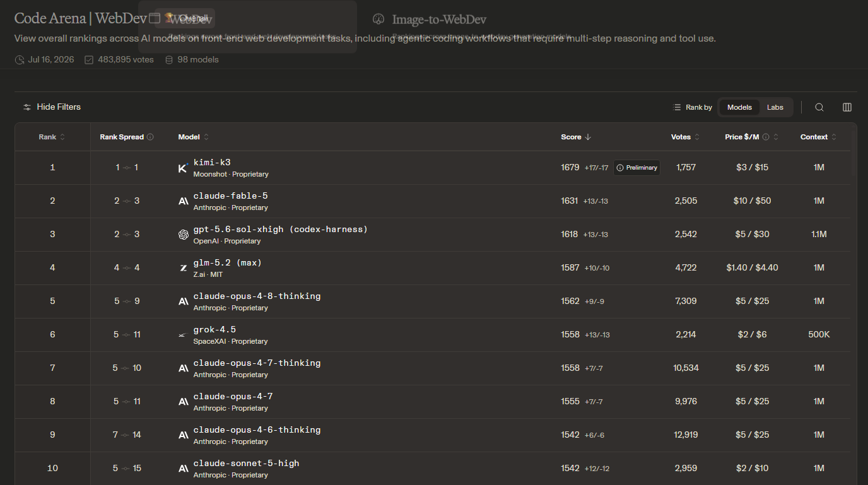Click the OpenAI logo beside gpt-5.6-sol-xhigh
Viewport: 868px width, 485px height.
184,235
